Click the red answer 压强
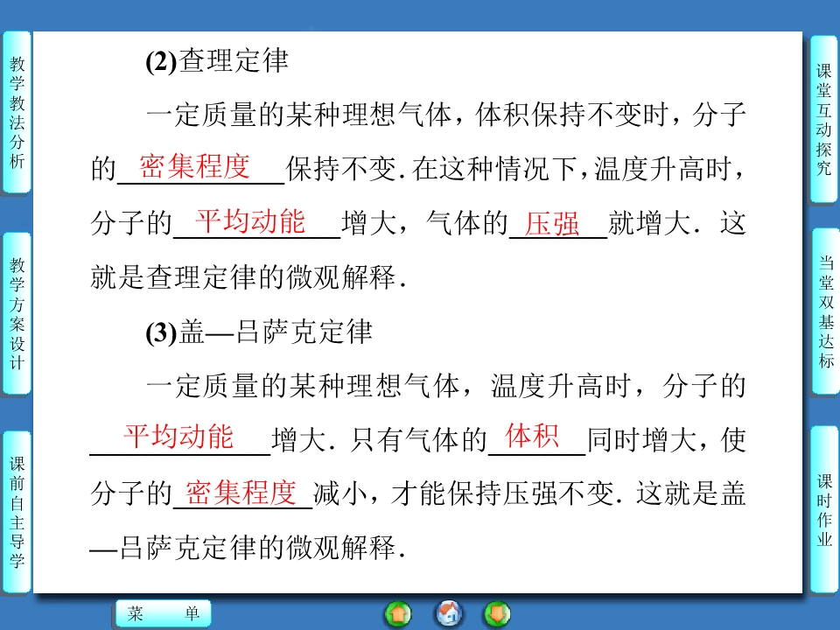 click(552, 225)
